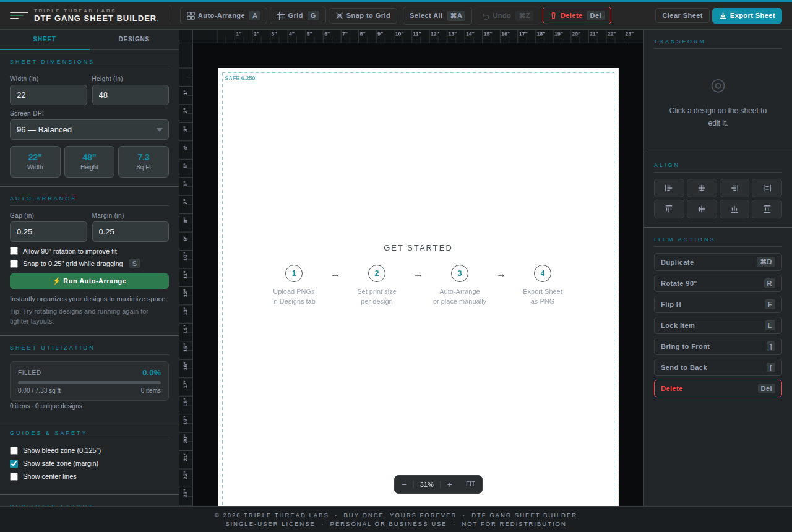Click the Send to Back action
Image resolution: width=792 pixels, height=532 pixels.
[718, 367]
